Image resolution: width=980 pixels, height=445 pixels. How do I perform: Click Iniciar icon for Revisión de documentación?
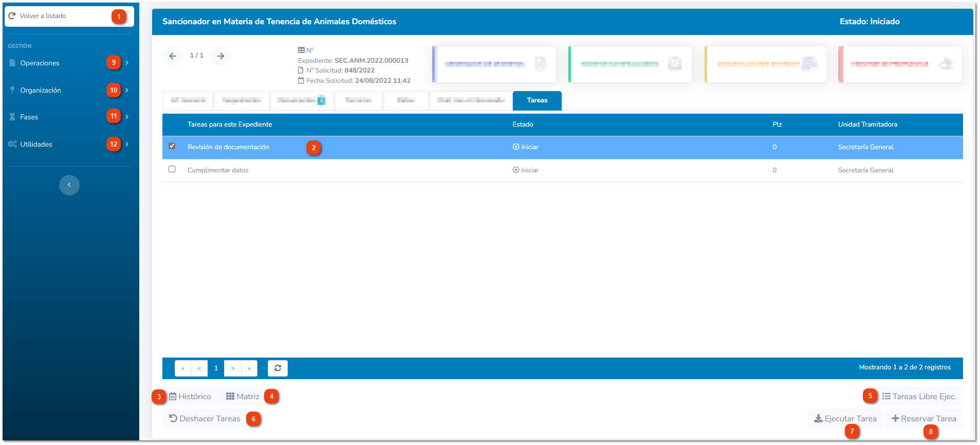[516, 147]
